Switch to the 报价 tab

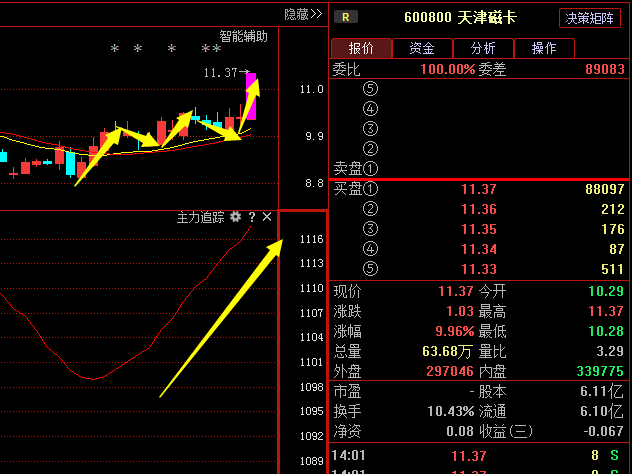pos(361,48)
